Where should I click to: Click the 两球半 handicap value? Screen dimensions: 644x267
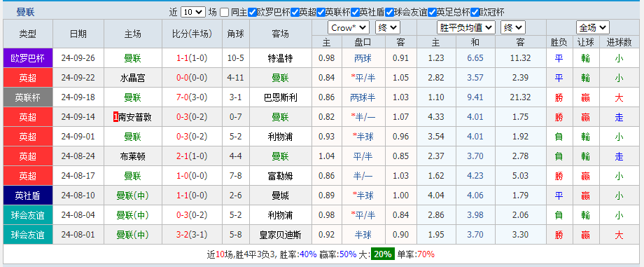pyautogui.click(x=363, y=97)
